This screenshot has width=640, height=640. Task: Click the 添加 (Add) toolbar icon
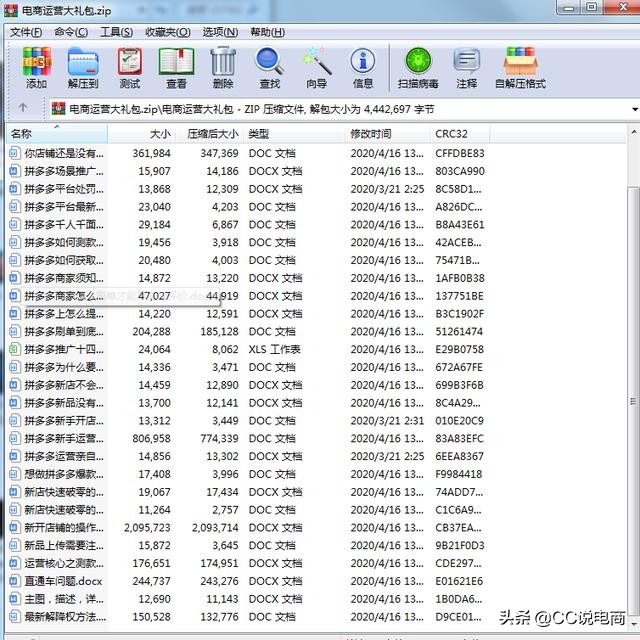point(37,62)
